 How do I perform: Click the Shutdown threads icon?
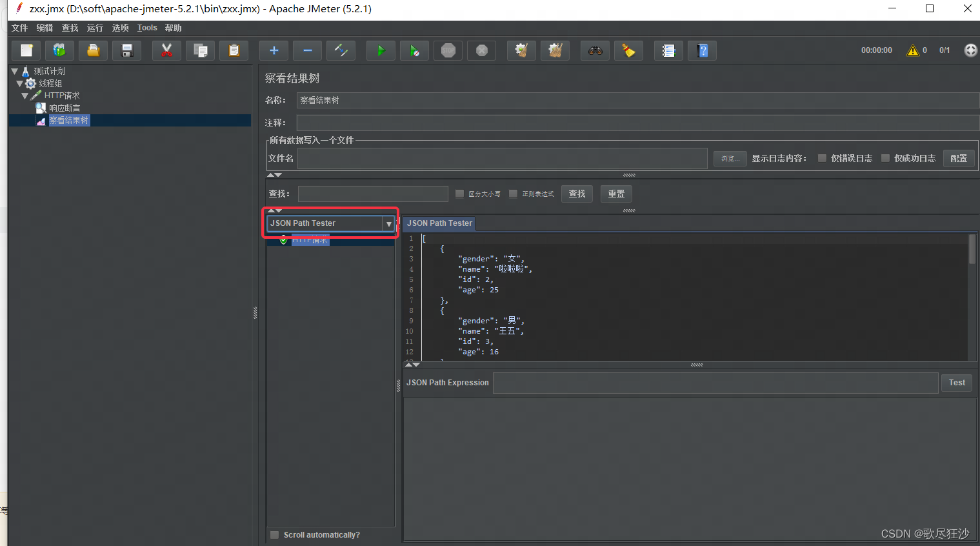click(481, 50)
